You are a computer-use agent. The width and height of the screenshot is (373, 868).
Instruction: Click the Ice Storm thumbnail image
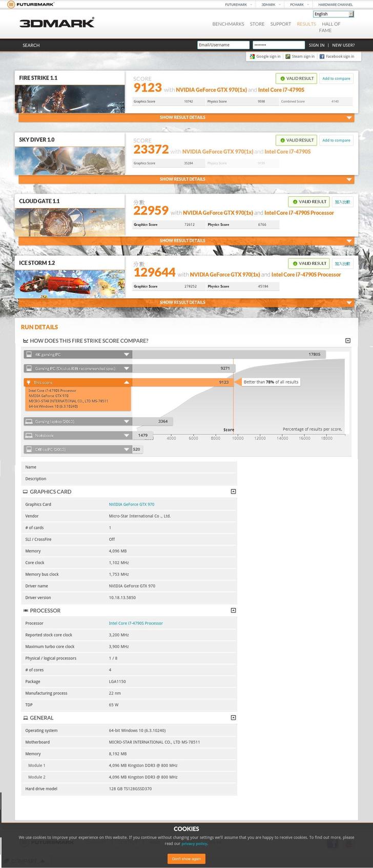70,284
